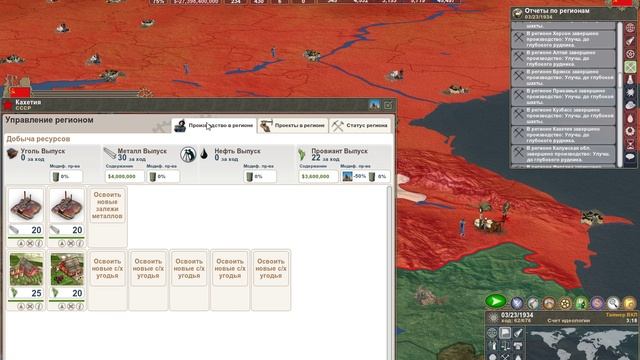Viewport: 640px width, 360px height.
Task: Click the sun icon beside date 03/23/1934
Action: pyautogui.click(x=493, y=318)
